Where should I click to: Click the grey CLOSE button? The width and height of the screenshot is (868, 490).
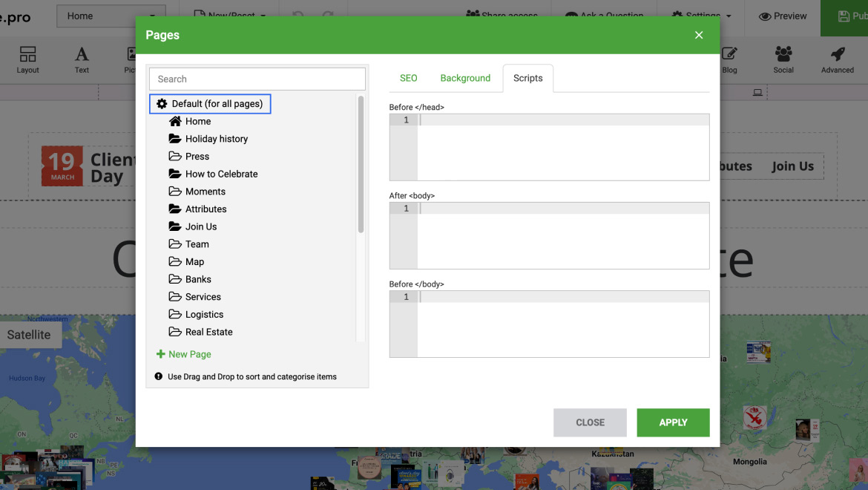[x=590, y=422]
